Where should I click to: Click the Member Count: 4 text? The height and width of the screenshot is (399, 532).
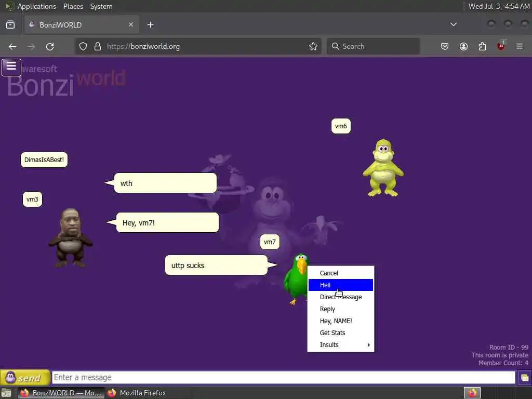pyautogui.click(x=503, y=363)
